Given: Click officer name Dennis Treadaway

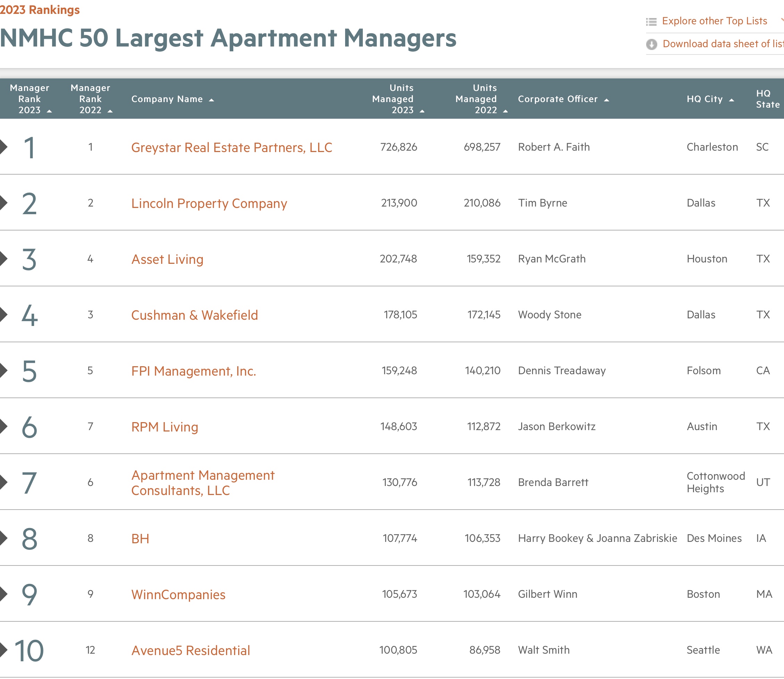Looking at the screenshot, I should [x=561, y=371].
